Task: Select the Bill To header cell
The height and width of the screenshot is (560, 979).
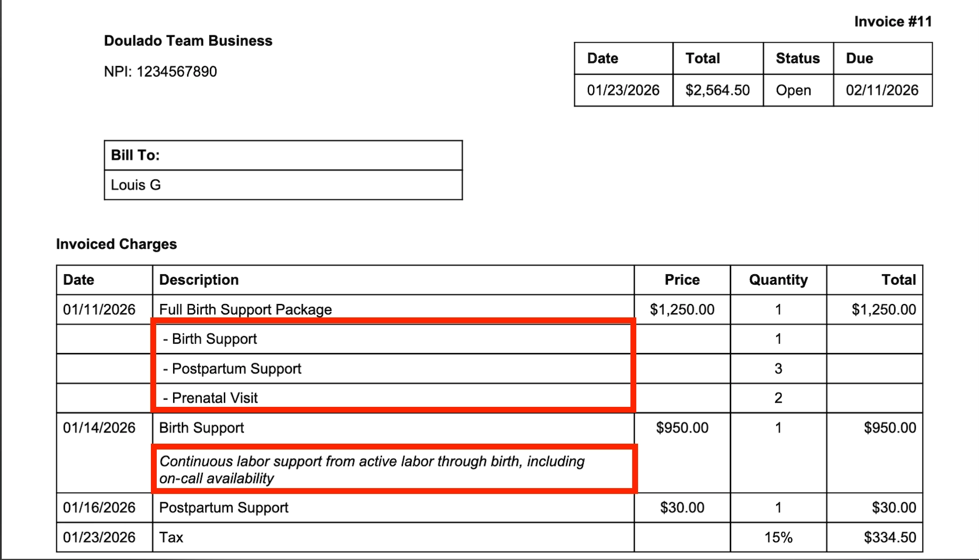Action: click(x=283, y=155)
